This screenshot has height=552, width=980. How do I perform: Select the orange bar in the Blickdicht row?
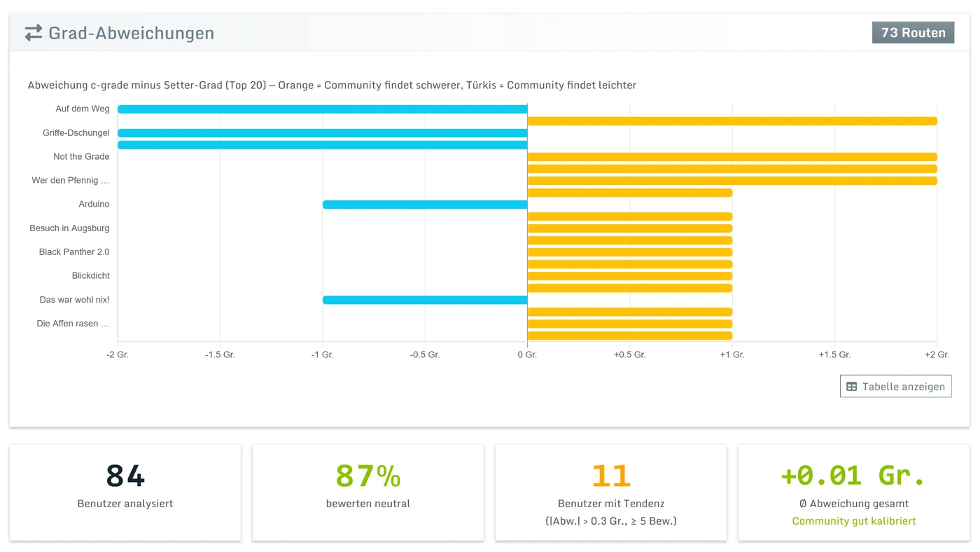[630, 276]
